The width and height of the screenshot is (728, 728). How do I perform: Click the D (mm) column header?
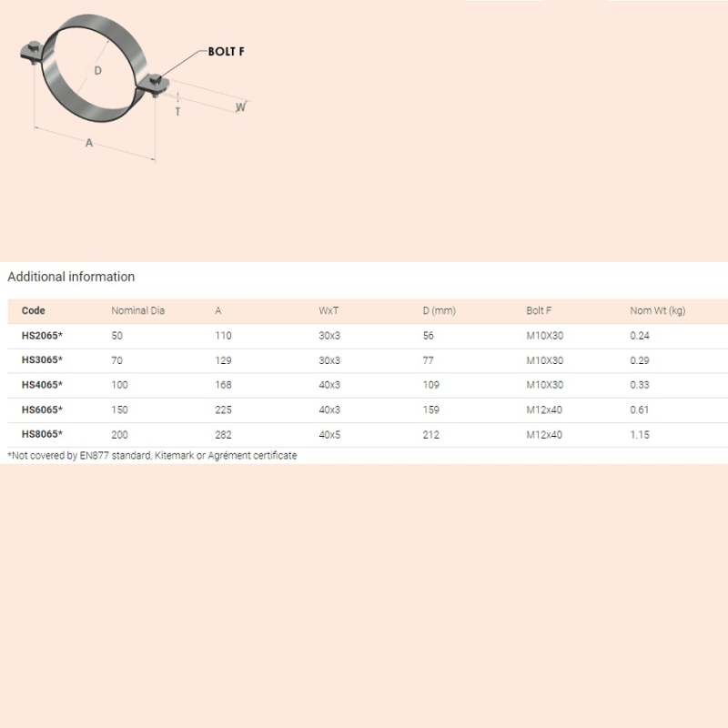[x=439, y=311]
